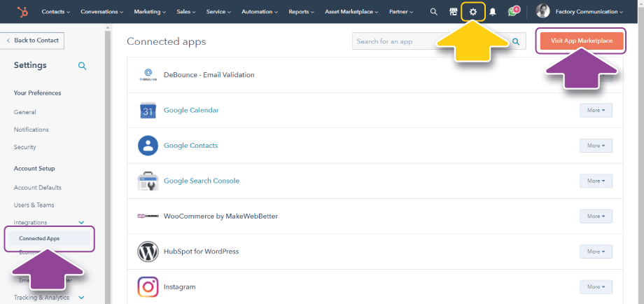Select Connected Apps in sidebar
Image resolution: width=644 pixels, height=304 pixels.
pos(49,239)
